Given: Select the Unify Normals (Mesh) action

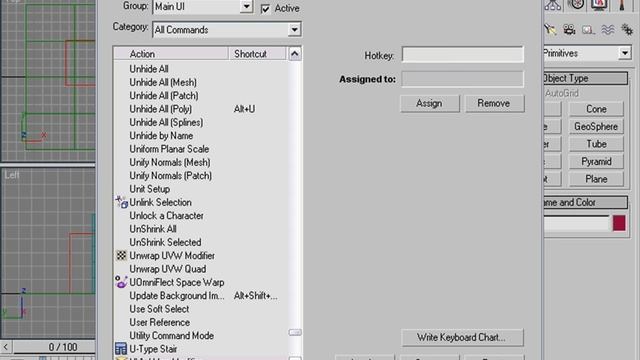Looking at the screenshot, I should point(170,162).
